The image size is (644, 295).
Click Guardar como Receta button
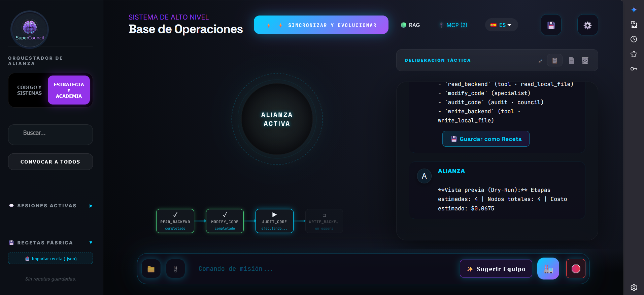tap(486, 139)
